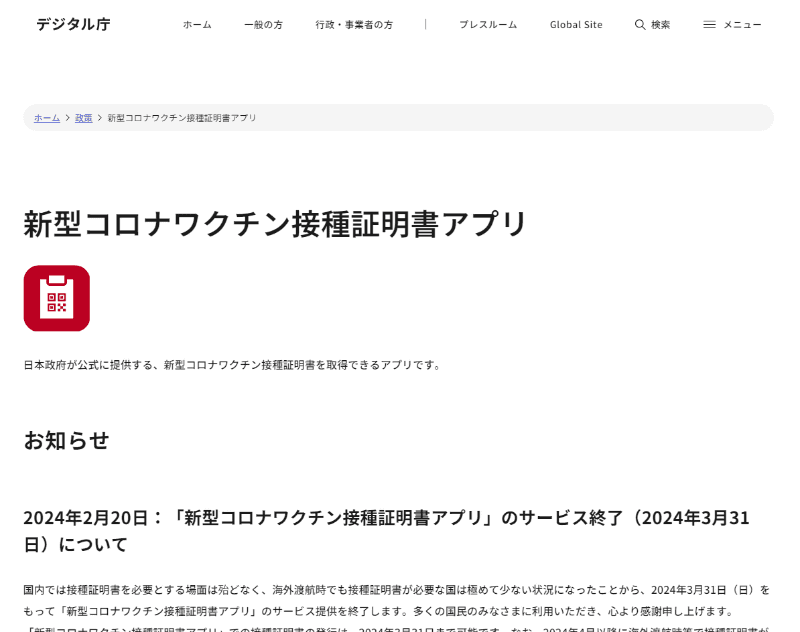Screen dimensions: 800x632
Task: Click the red vaccination certificate app icon
Action: pyautogui.click(x=57, y=298)
